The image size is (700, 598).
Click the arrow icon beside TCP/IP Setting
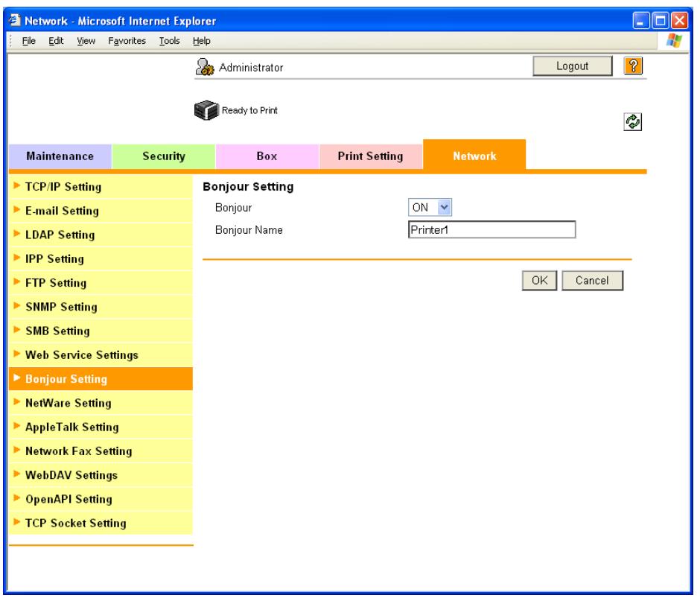click(17, 185)
